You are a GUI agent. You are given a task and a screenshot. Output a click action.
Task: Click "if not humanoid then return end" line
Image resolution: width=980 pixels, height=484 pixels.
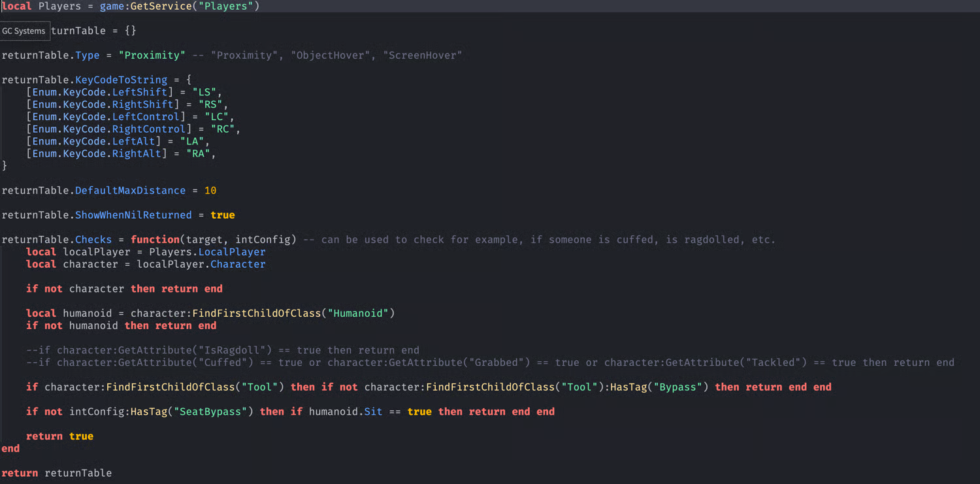click(121, 326)
